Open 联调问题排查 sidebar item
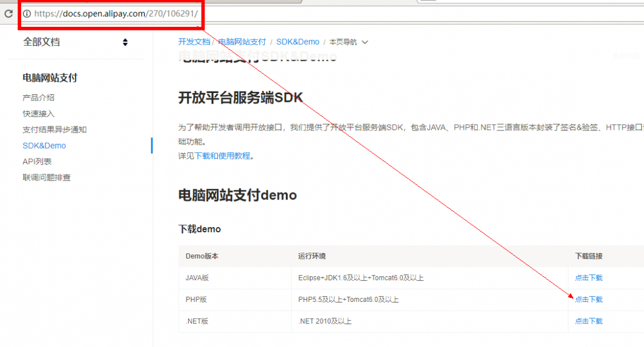The height and width of the screenshot is (347, 644). pyautogui.click(x=47, y=178)
